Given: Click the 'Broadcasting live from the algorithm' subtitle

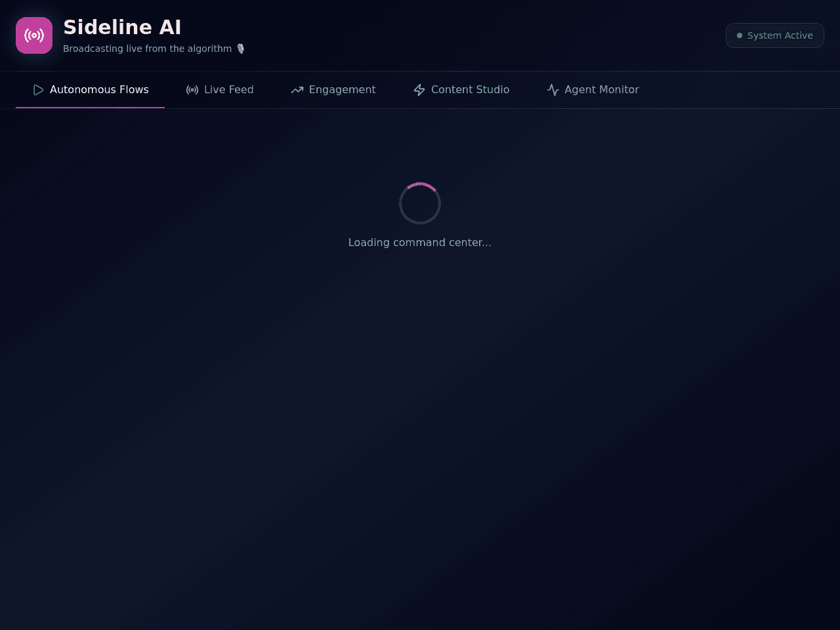Looking at the screenshot, I should [x=148, y=49].
